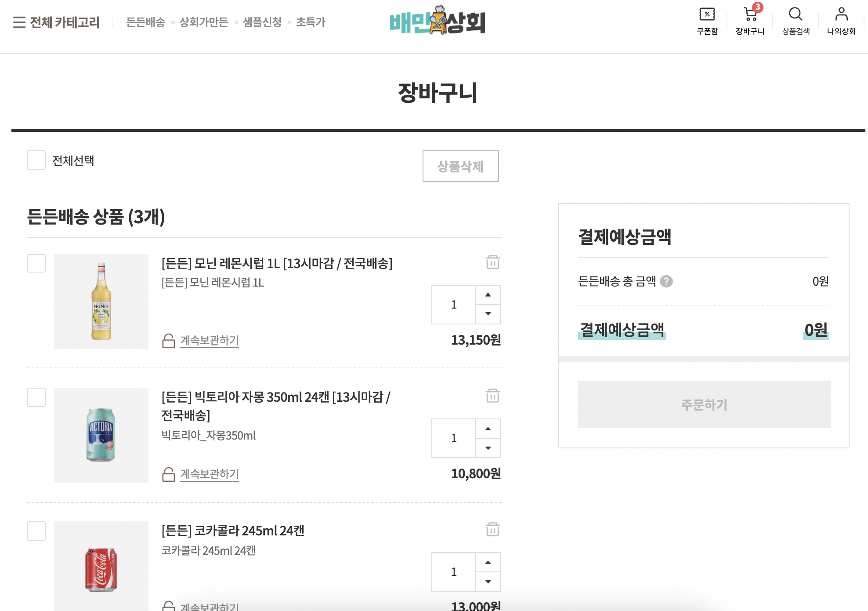Open the 쿠폰함 coupon icon

(x=707, y=15)
